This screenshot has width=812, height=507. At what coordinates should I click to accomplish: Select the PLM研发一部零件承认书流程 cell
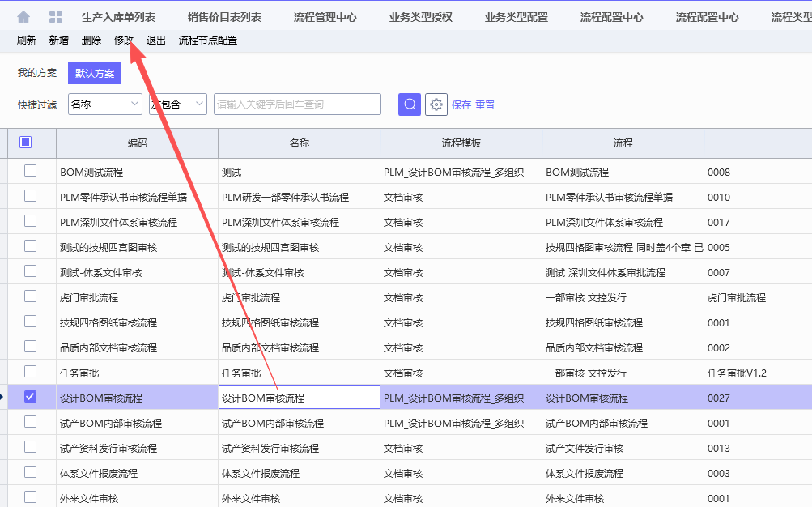click(300, 197)
